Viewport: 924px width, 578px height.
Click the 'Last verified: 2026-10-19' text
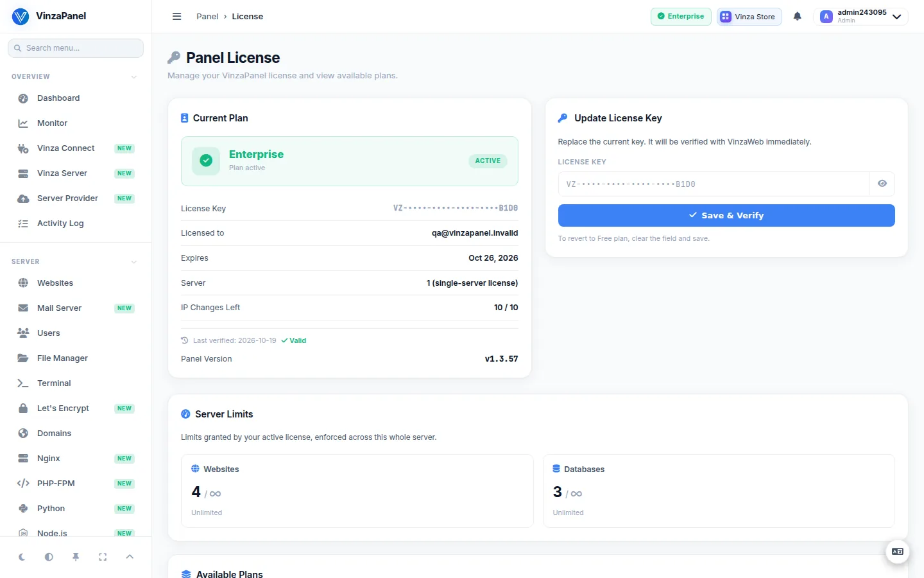click(x=235, y=341)
